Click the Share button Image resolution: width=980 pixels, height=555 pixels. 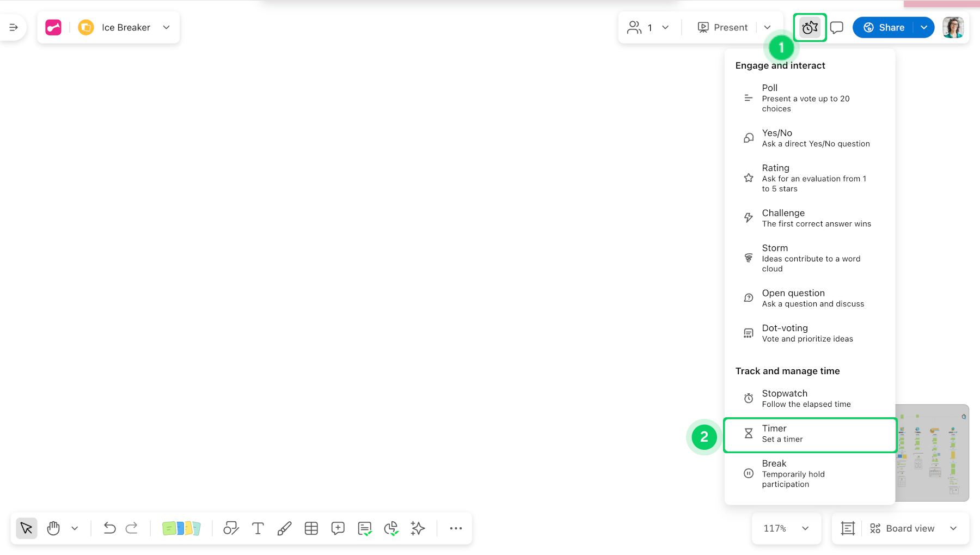point(887,27)
